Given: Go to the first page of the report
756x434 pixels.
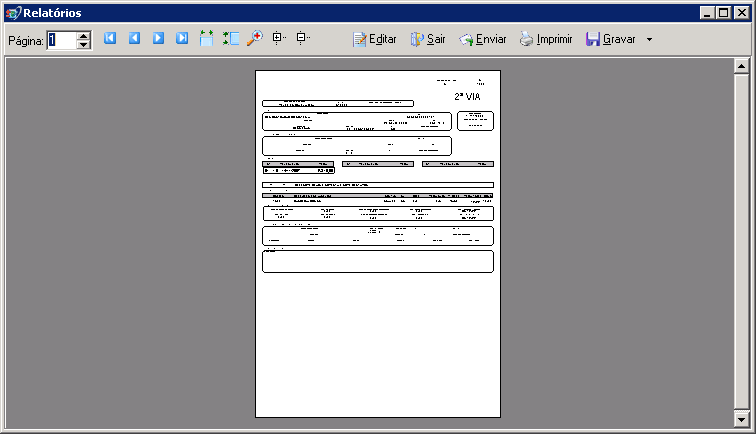Looking at the screenshot, I should (110, 38).
